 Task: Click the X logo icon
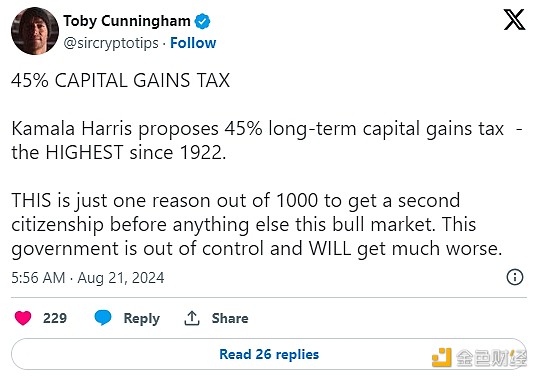(514, 20)
